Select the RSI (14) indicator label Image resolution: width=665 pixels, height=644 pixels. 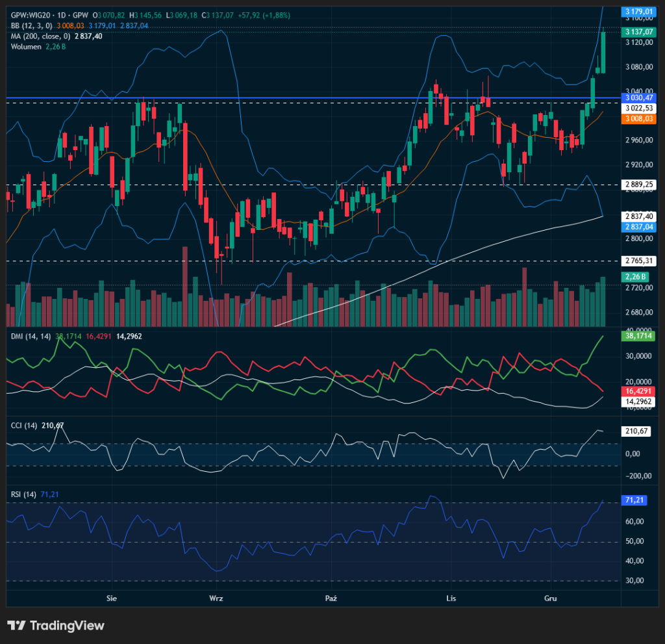[x=23, y=495]
